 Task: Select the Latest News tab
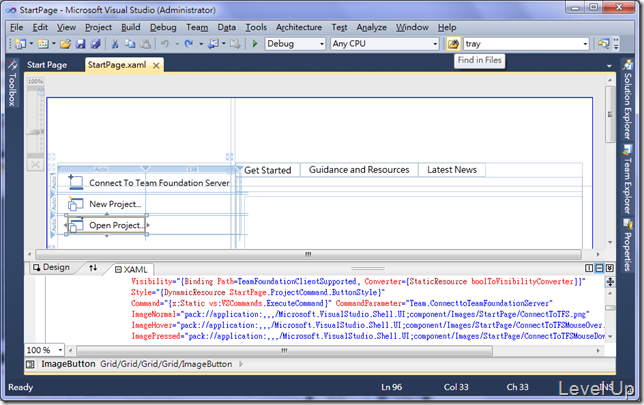click(452, 170)
